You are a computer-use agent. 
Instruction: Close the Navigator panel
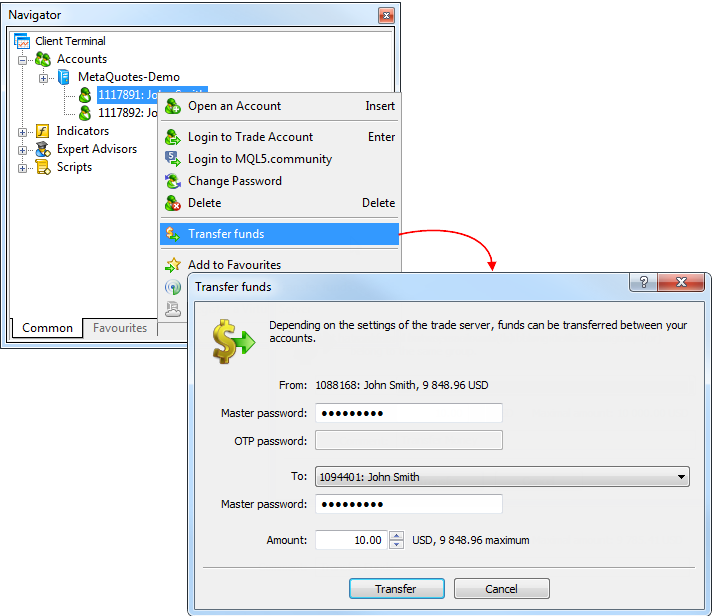(386, 15)
